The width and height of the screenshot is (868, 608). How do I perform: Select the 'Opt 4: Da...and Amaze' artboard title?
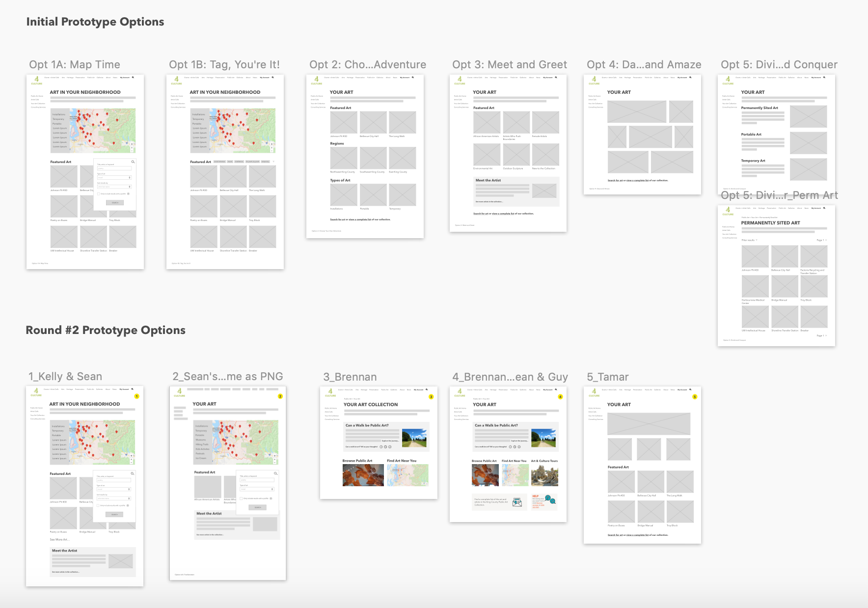(644, 65)
